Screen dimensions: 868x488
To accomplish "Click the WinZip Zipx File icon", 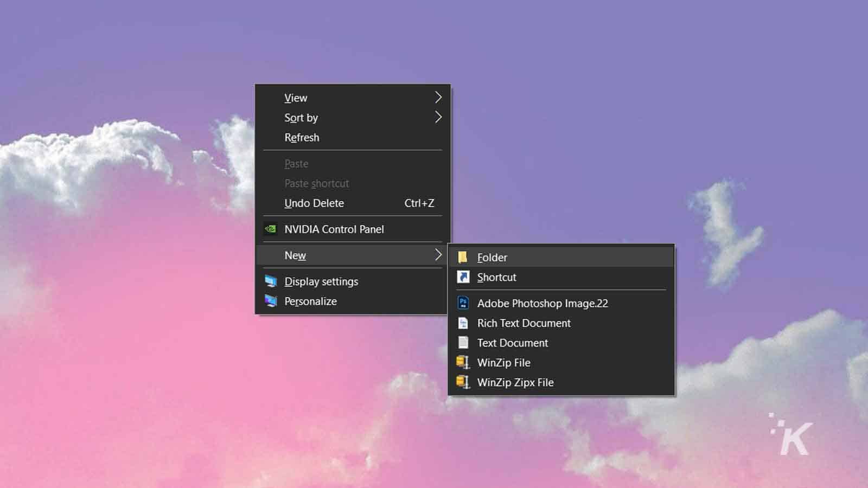I will (x=463, y=382).
